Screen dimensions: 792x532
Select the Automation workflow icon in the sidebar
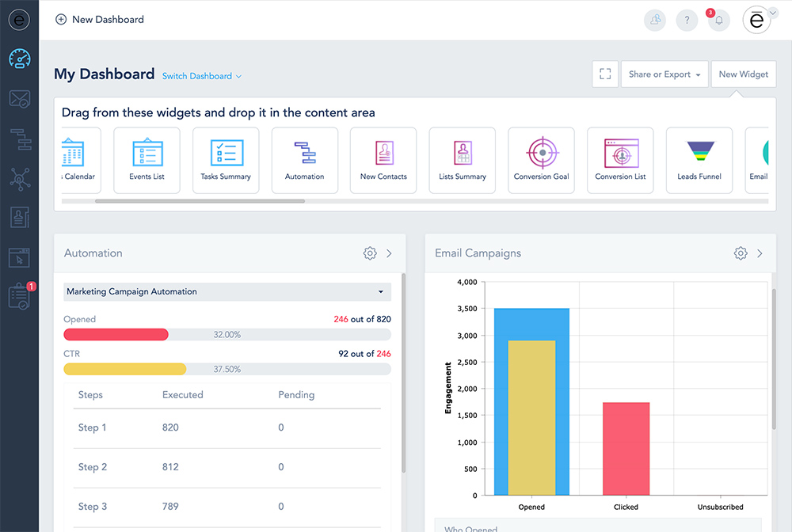coord(19,139)
